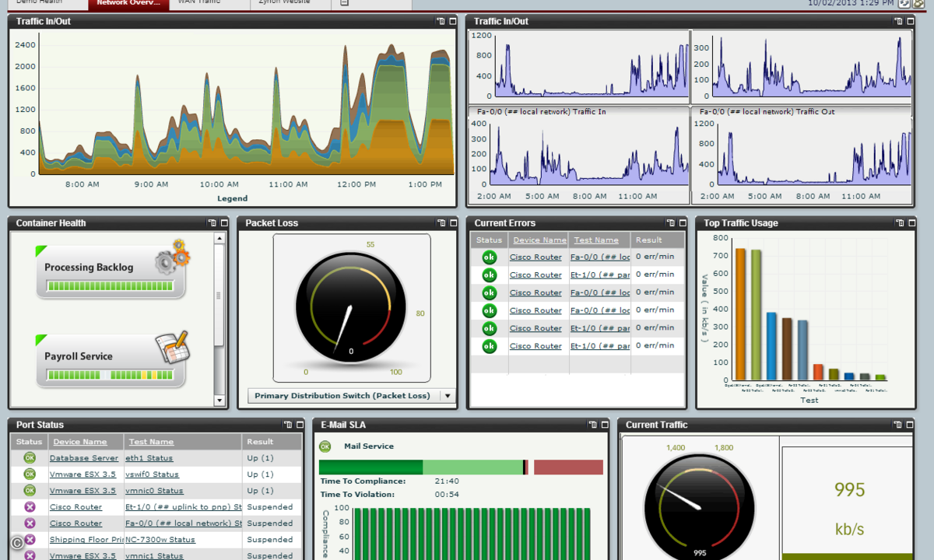
Task: Maximize the Container Health panel
Action: coord(224,223)
